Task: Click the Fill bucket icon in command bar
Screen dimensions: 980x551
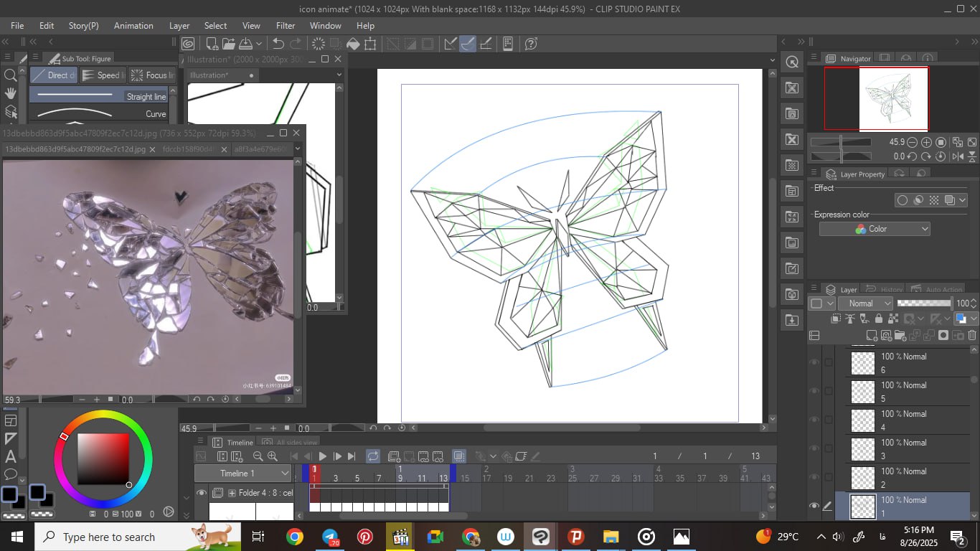Action: click(x=353, y=44)
